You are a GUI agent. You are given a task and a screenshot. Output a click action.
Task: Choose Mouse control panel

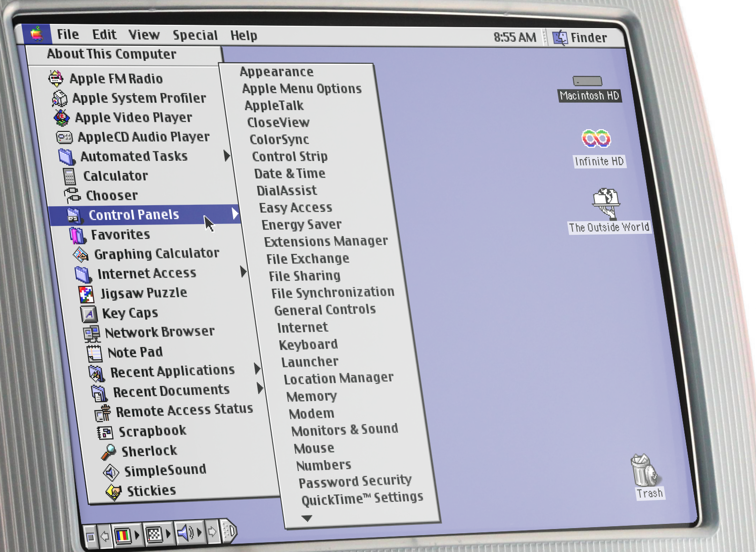click(314, 448)
